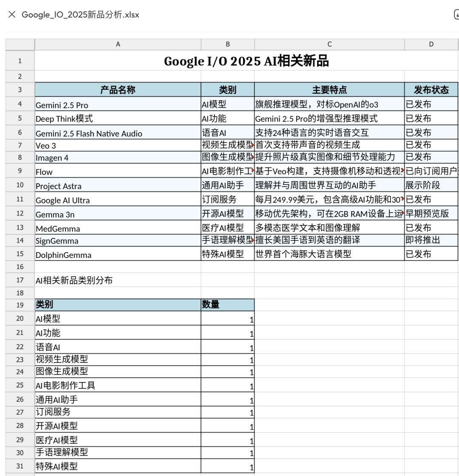Click the 多模态医学文本和图像理解 cell
This screenshot has width=459, height=476.
(x=329, y=227)
